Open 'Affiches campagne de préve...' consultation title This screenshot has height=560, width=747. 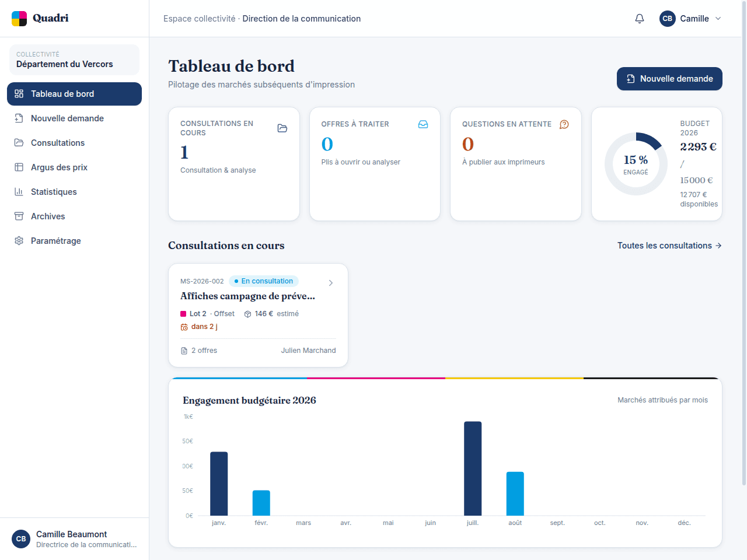(247, 296)
